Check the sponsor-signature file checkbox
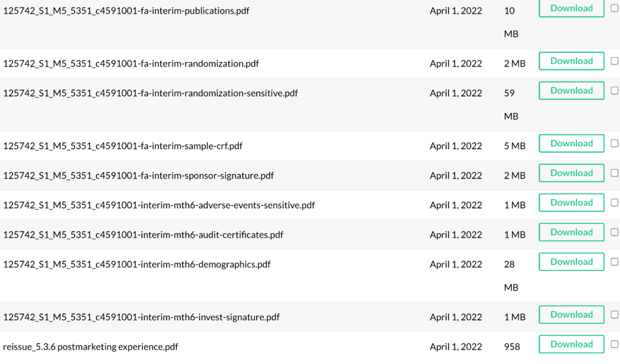The height and width of the screenshot is (364, 620). tap(614, 173)
